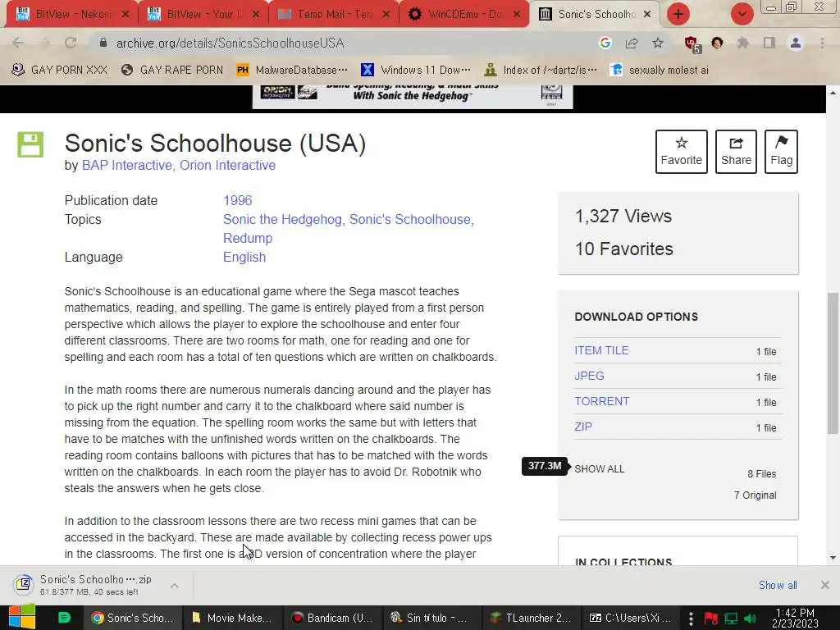The height and width of the screenshot is (630, 840).
Task: Close the Temp Mail tab
Action: (x=386, y=14)
